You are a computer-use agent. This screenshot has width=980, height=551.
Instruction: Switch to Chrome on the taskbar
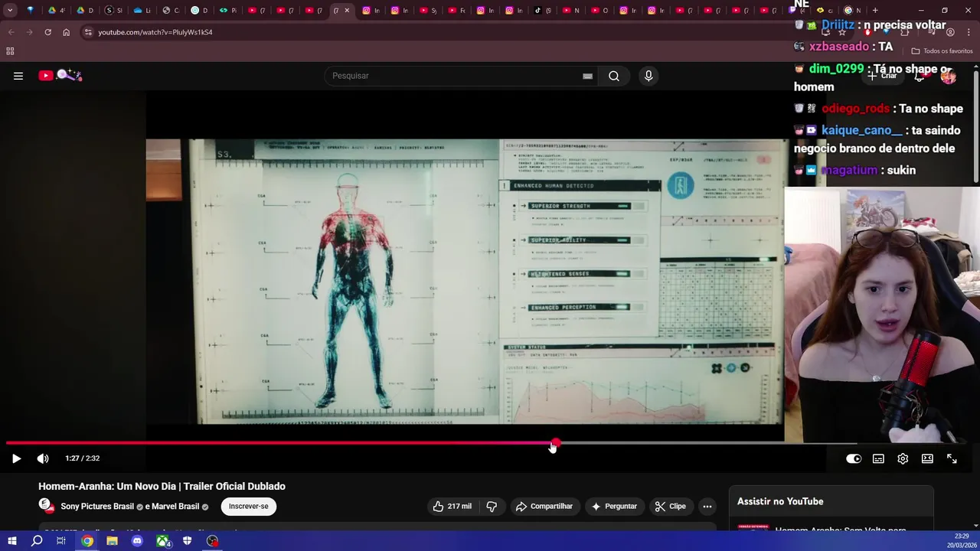pos(87,541)
